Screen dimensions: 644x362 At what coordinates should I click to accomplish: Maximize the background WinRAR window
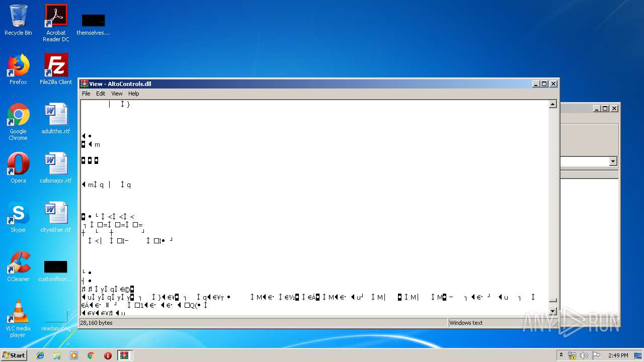click(x=605, y=108)
